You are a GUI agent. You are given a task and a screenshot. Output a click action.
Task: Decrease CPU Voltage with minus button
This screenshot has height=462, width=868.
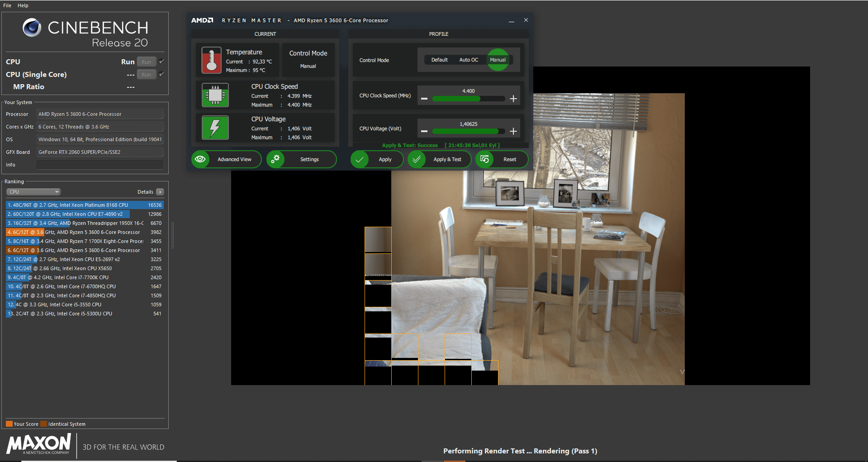424,131
